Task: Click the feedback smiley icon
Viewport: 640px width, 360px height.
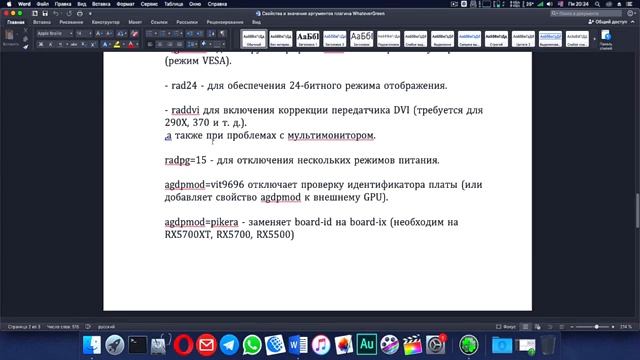Action: (631, 13)
